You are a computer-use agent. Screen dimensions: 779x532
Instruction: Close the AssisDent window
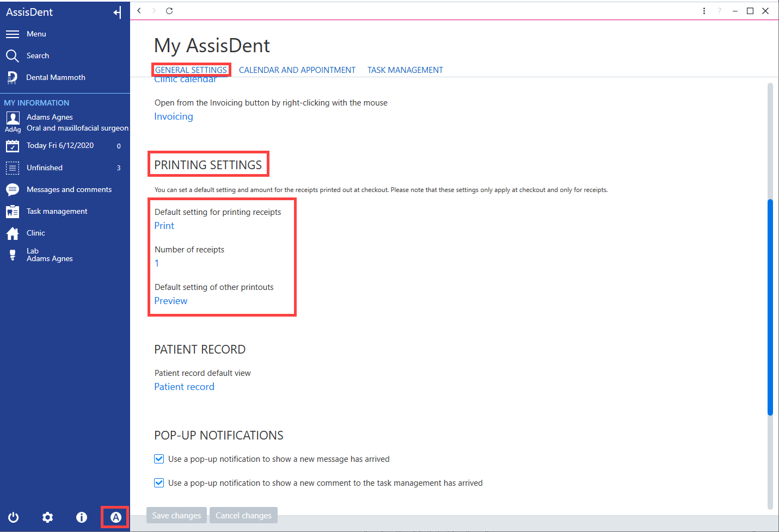(x=765, y=11)
